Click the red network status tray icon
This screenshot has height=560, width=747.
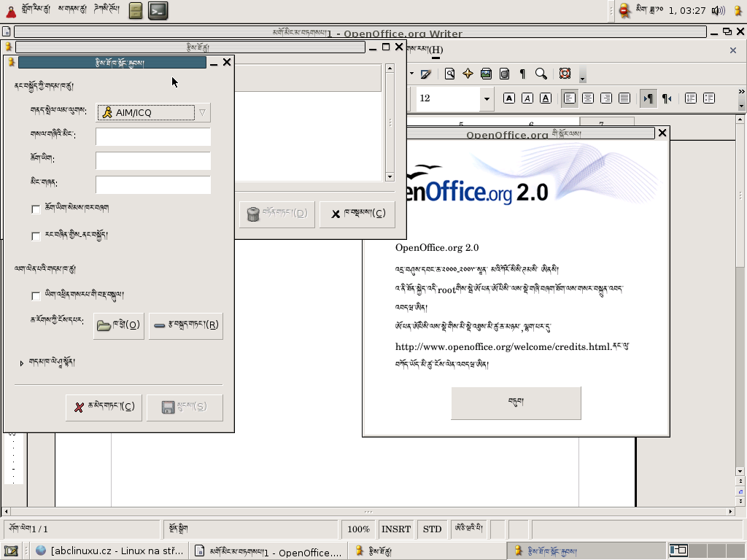pos(624,10)
